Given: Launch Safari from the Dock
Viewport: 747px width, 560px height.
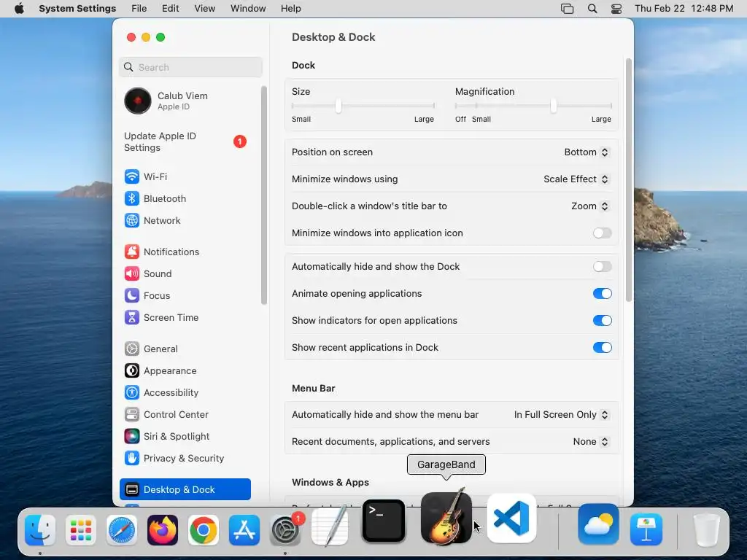Looking at the screenshot, I should [x=122, y=529].
